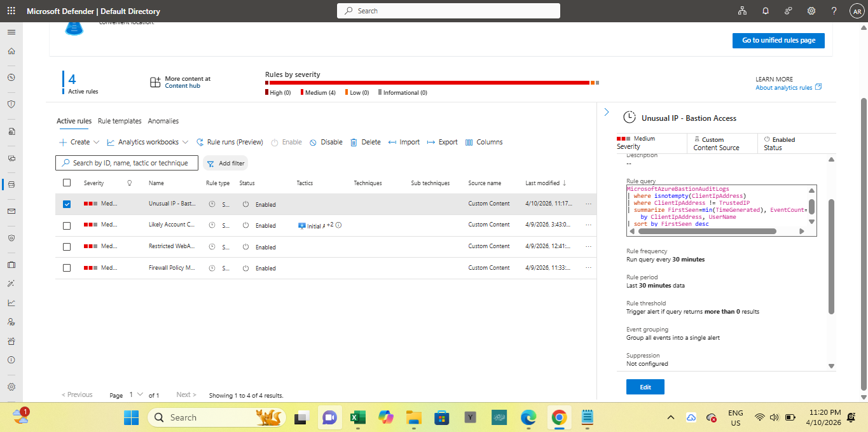Image resolution: width=868 pixels, height=432 pixels.
Task: Open the reports chart icon in sidebar
Action: 11,303
